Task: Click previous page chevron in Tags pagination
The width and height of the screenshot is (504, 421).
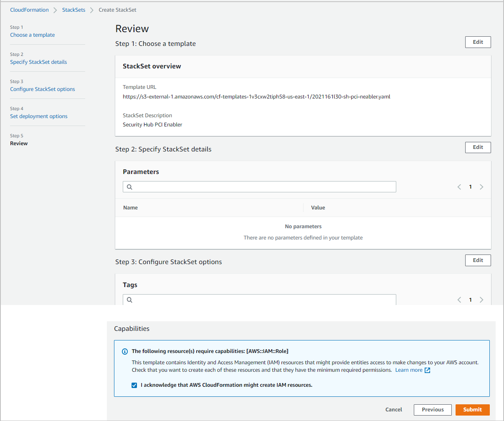Action: tap(459, 300)
